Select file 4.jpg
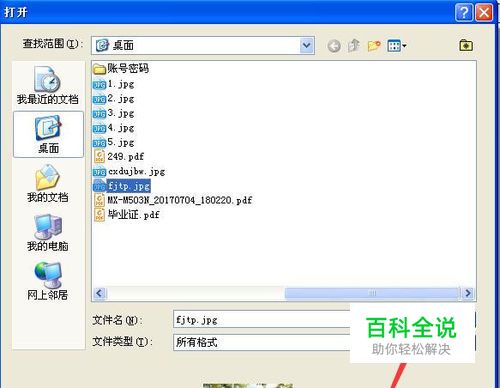Image resolution: width=500 pixels, height=388 pixels. (114, 128)
